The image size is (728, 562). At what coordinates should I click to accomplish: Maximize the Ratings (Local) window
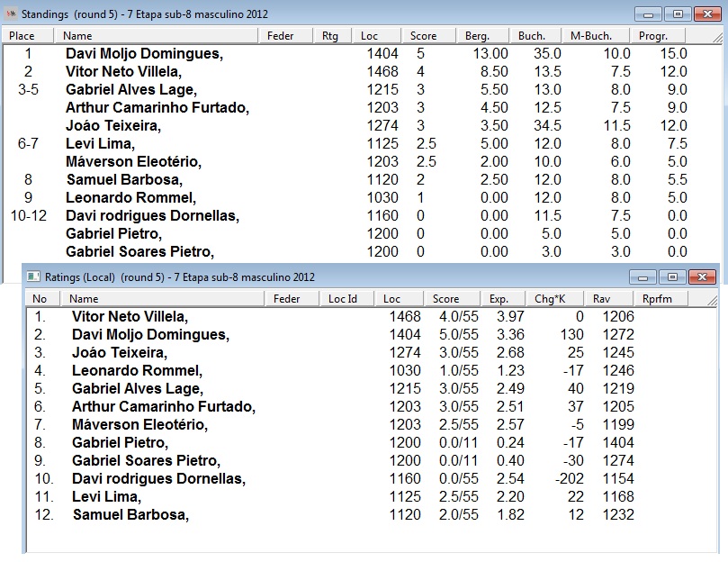coord(672,277)
